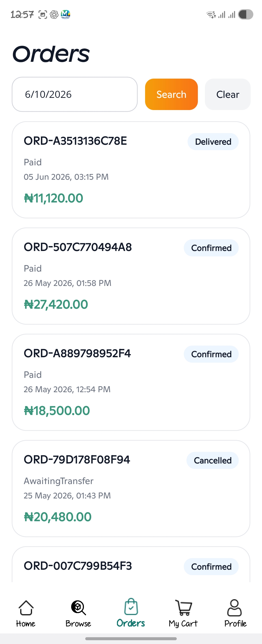Open order ORD-A889798952F4
The height and width of the screenshot is (644, 262).
pyautogui.click(x=131, y=382)
